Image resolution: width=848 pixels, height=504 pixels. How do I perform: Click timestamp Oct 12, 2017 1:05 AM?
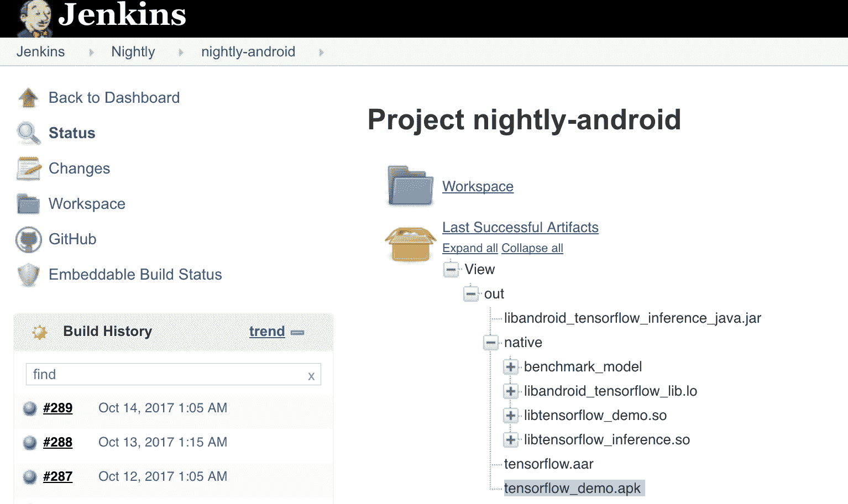click(x=163, y=477)
